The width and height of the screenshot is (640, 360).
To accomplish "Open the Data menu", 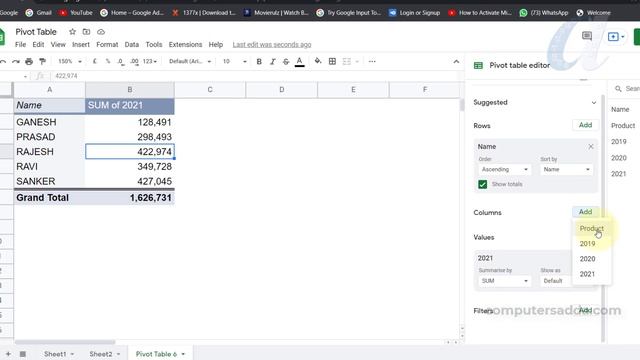I will 131,44.
